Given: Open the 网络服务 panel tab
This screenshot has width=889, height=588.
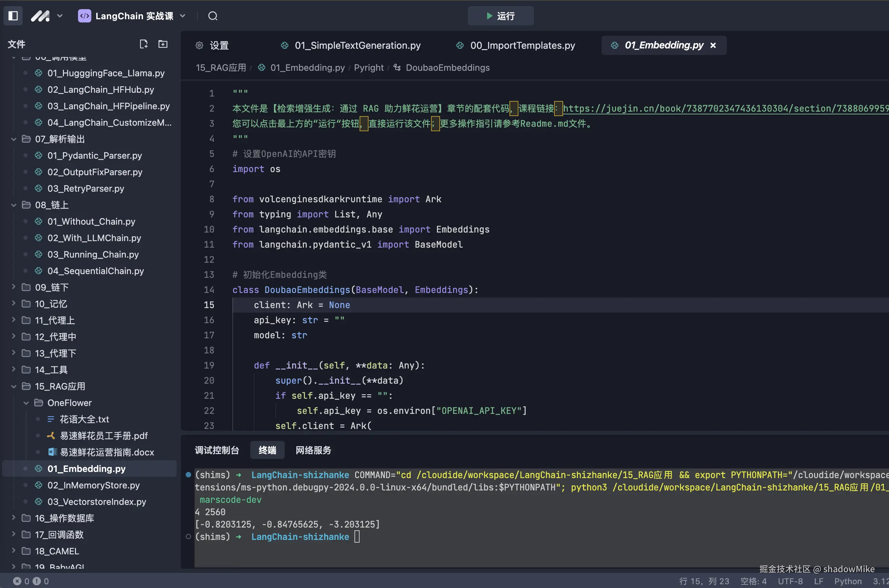Looking at the screenshot, I should [313, 450].
